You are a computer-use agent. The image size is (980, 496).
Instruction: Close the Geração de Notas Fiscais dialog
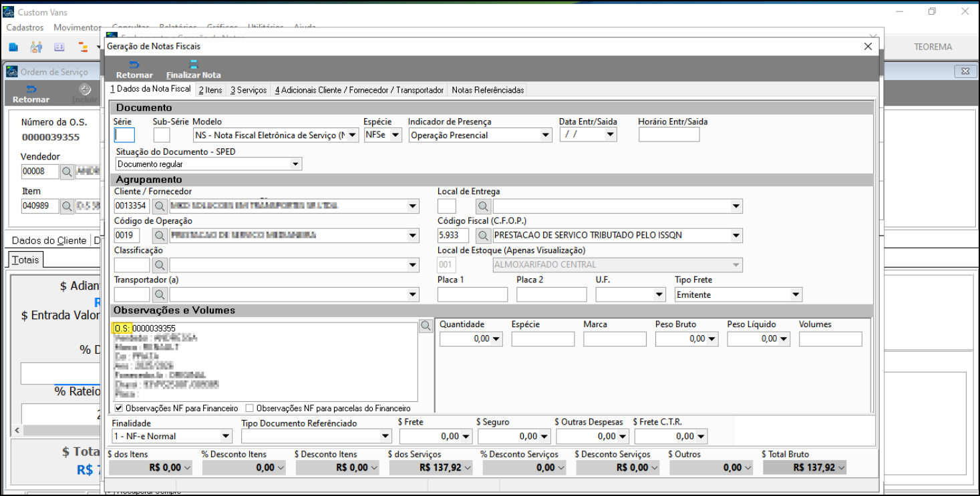point(868,46)
